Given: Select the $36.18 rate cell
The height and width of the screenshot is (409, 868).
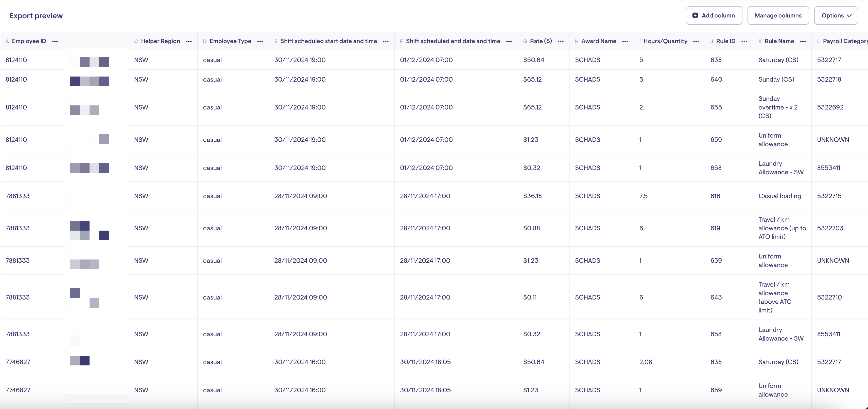Looking at the screenshot, I should click(532, 196).
